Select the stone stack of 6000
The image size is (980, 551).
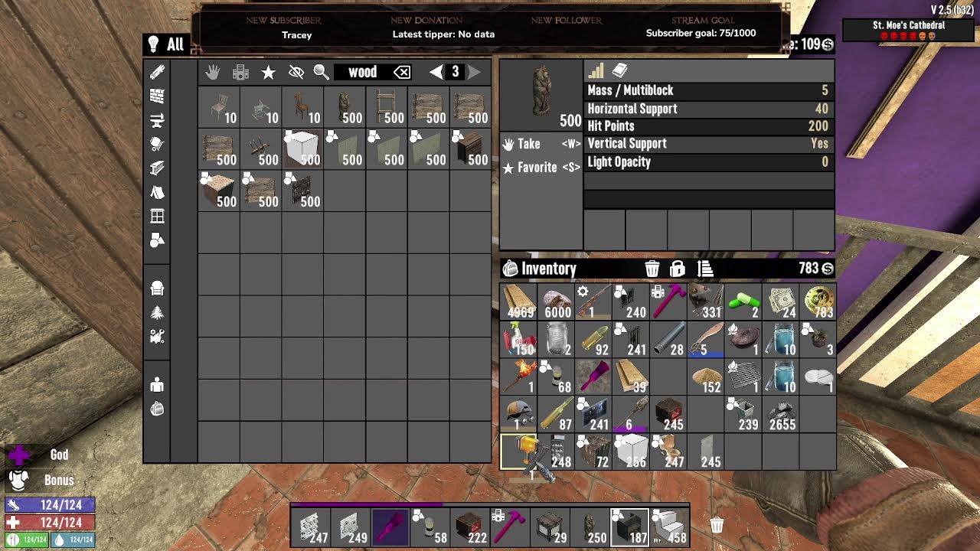[x=556, y=302]
